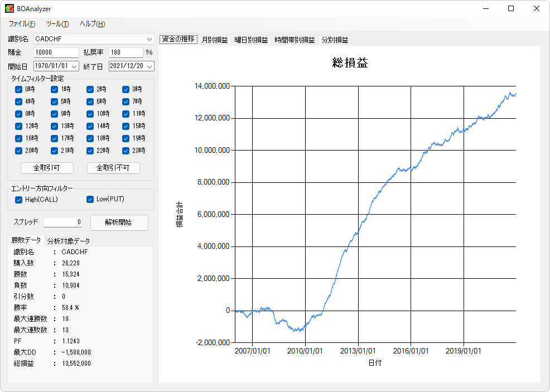Disable the 9時 time filter
550x392 pixels.
pyautogui.click(x=54, y=114)
